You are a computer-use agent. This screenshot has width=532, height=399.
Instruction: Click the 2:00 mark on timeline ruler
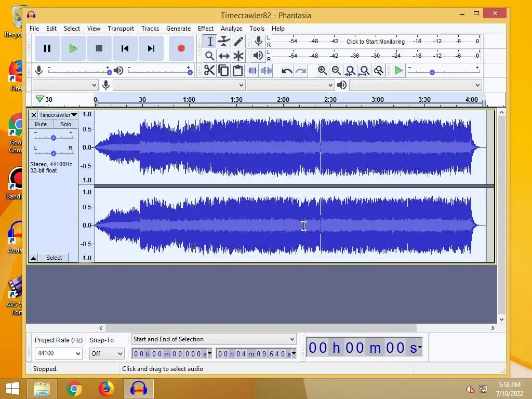(x=283, y=99)
